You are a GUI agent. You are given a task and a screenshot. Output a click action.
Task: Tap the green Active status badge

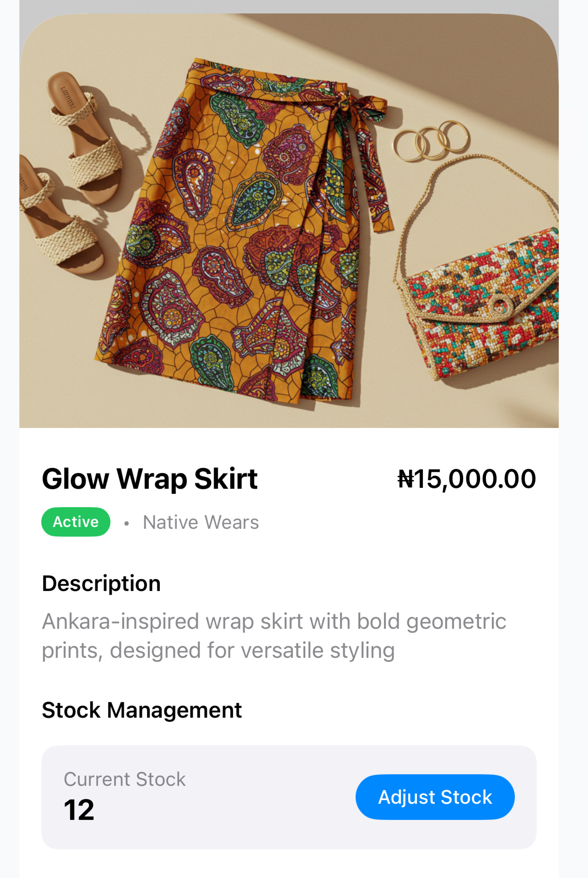pos(76,522)
